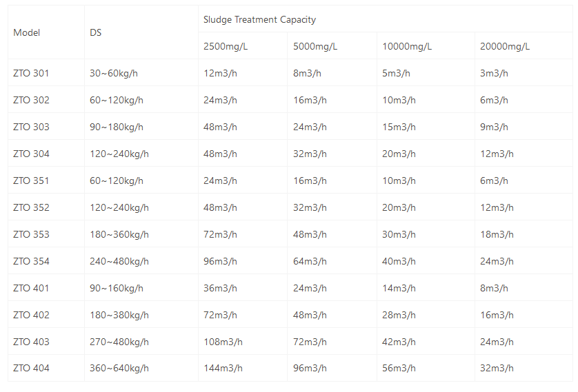Viewport: 578px width, 392px height.
Task: Select the 64m3/h capacity cell
Action: point(310,261)
